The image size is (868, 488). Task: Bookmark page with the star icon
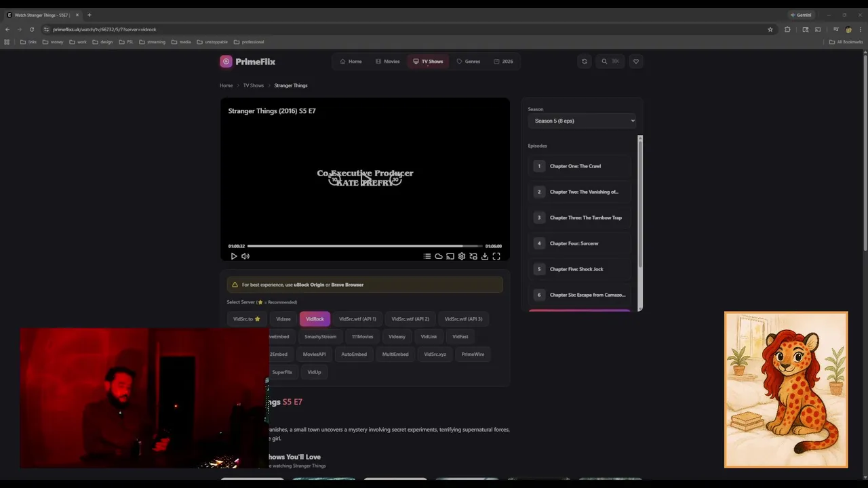tap(770, 29)
